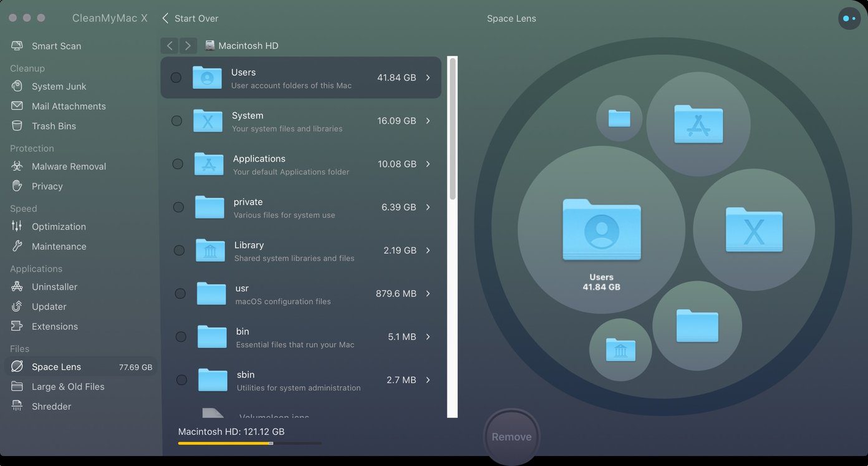Click the System X bubble in the map
The height and width of the screenshot is (466, 868).
[754, 230]
